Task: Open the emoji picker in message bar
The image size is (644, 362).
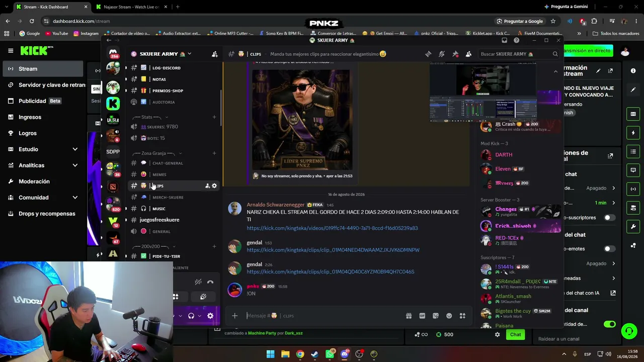Action: (x=449, y=316)
